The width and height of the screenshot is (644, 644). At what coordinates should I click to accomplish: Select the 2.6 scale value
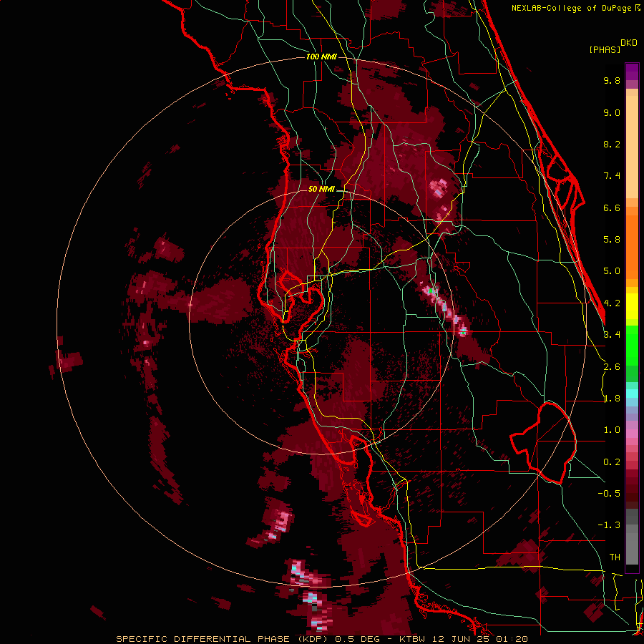pyautogui.click(x=612, y=367)
